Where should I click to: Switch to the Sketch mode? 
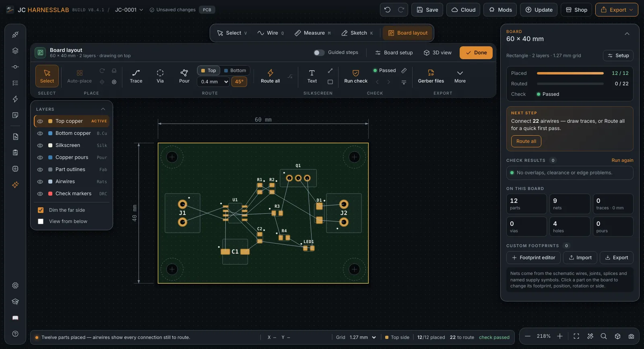tap(357, 33)
